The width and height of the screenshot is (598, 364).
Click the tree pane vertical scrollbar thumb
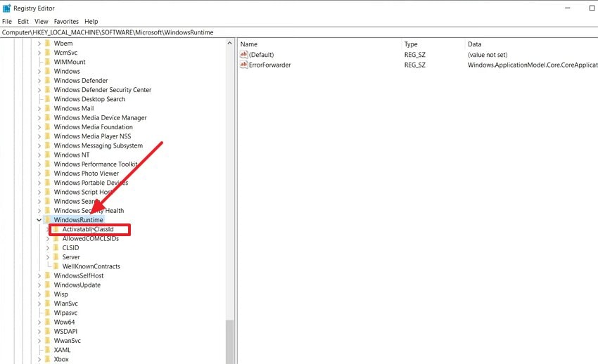pos(229,342)
